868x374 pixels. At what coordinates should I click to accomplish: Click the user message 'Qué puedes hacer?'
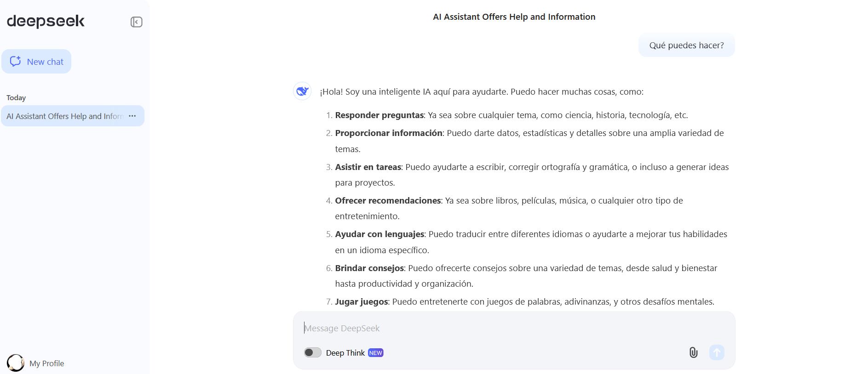(686, 45)
